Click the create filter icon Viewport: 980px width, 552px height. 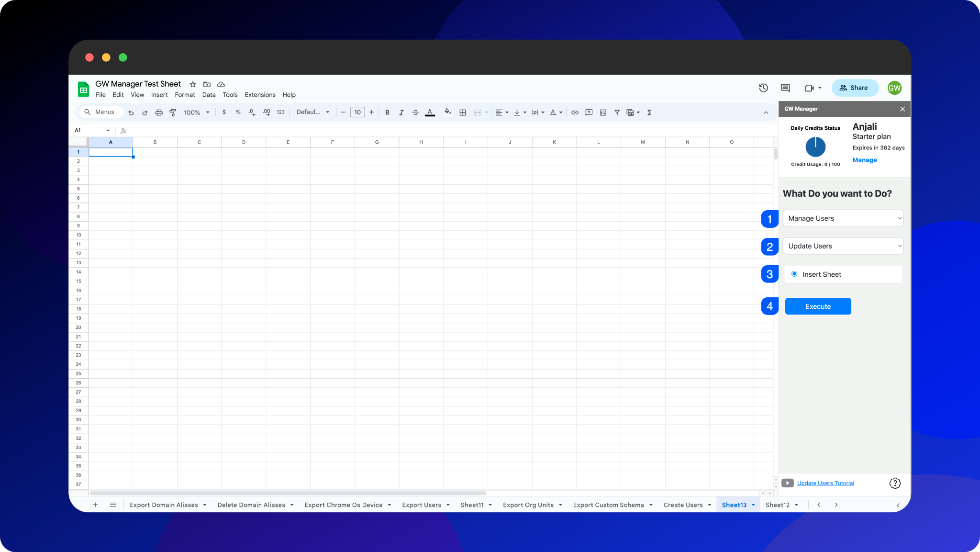pyautogui.click(x=617, y=113)
